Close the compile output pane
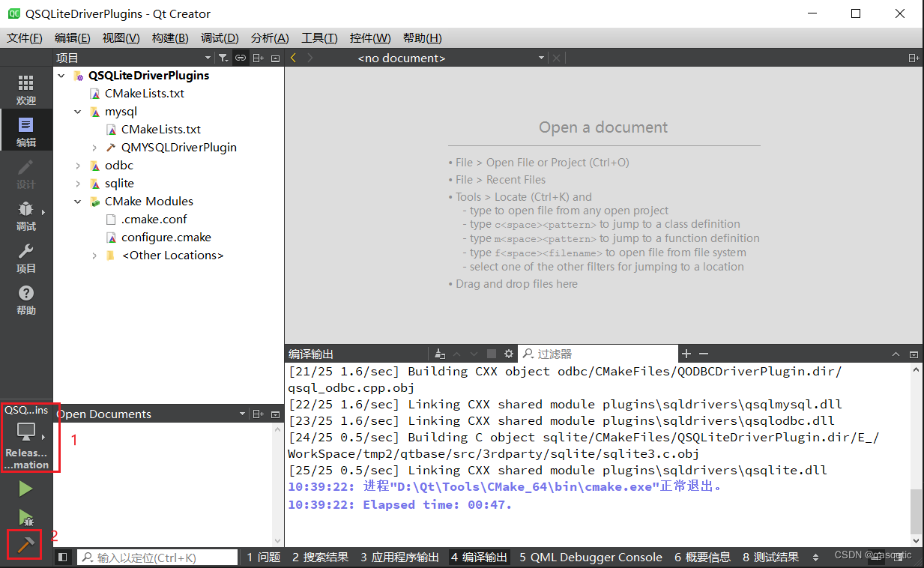924x568 pixels. (x=914, y=354)
